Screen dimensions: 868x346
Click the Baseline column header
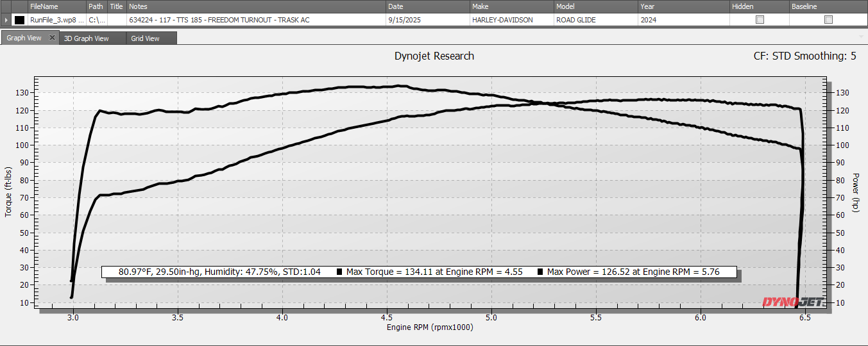pyautogui.click(x=828, y=6)
